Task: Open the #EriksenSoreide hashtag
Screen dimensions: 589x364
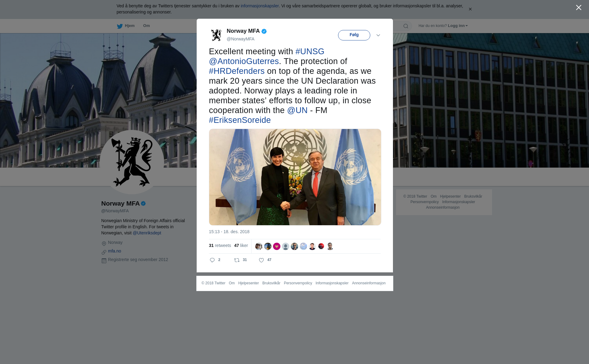Action: [x=240, y=120]
